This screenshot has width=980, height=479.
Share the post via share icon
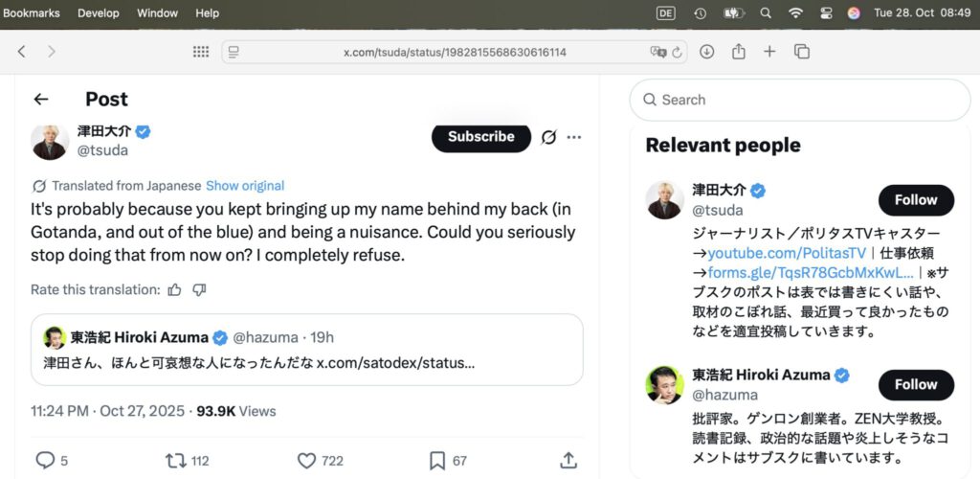click(x=568, y=461)
